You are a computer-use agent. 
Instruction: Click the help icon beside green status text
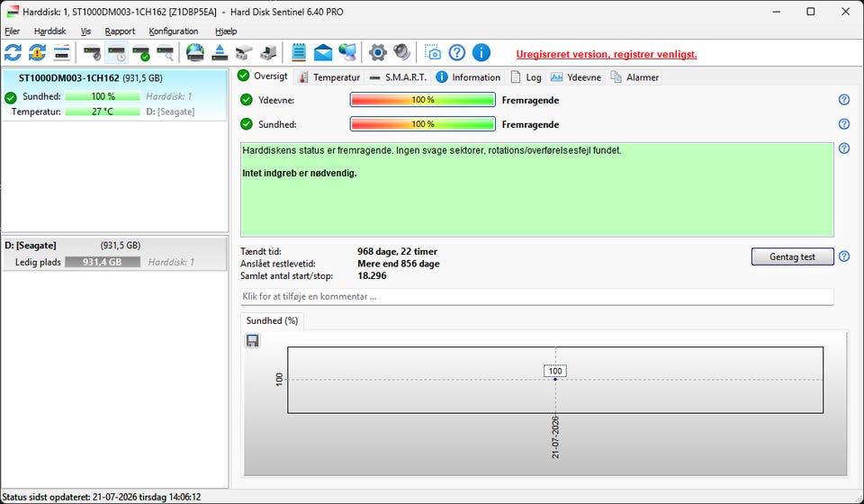[x=843, y=148]
